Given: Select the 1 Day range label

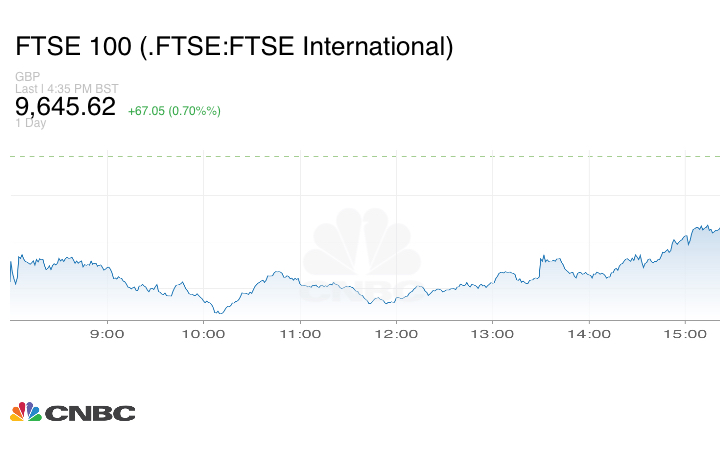Looking at the screenshot, I should click(30, 124).
